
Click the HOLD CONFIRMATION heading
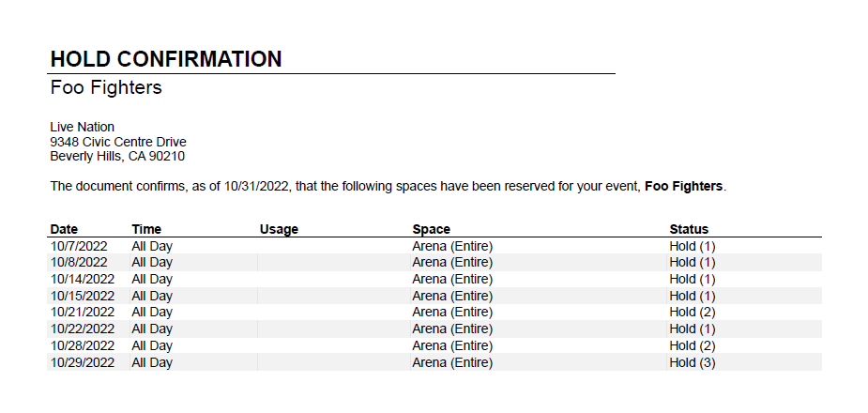166,59
